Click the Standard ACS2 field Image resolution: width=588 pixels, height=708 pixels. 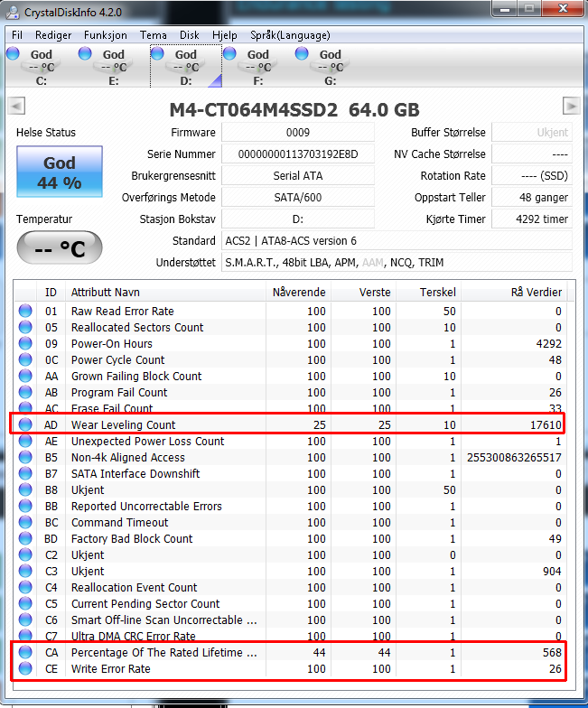397,240
